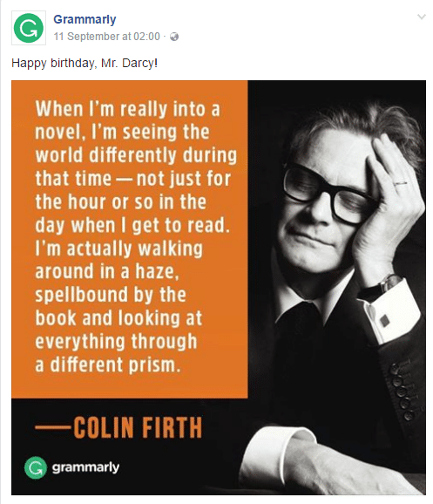433x504 pixels.
Task: Click the grammarly wordmark in the image
Action: [85, 467]
